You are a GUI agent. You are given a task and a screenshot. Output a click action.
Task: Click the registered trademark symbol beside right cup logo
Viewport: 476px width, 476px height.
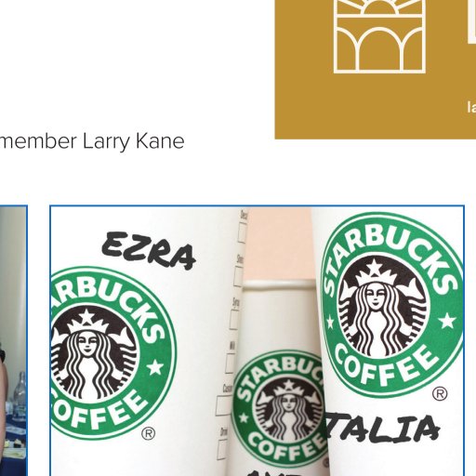click(440, 393)
